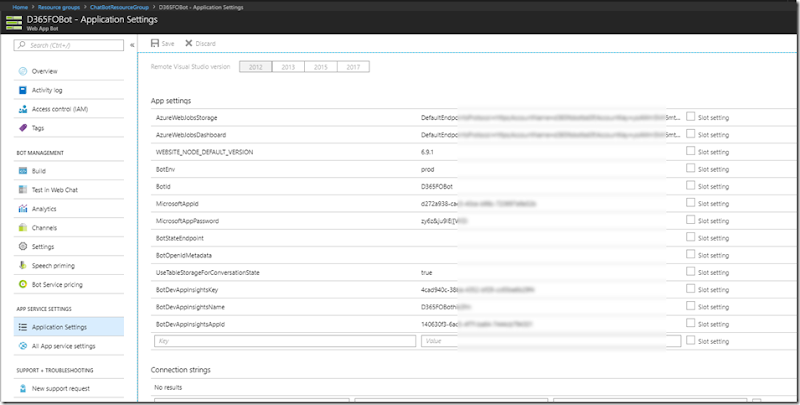Click the BotDevAppInsightsName key name
This screenshot has height=405, width=800.
(x=190, y=307)
